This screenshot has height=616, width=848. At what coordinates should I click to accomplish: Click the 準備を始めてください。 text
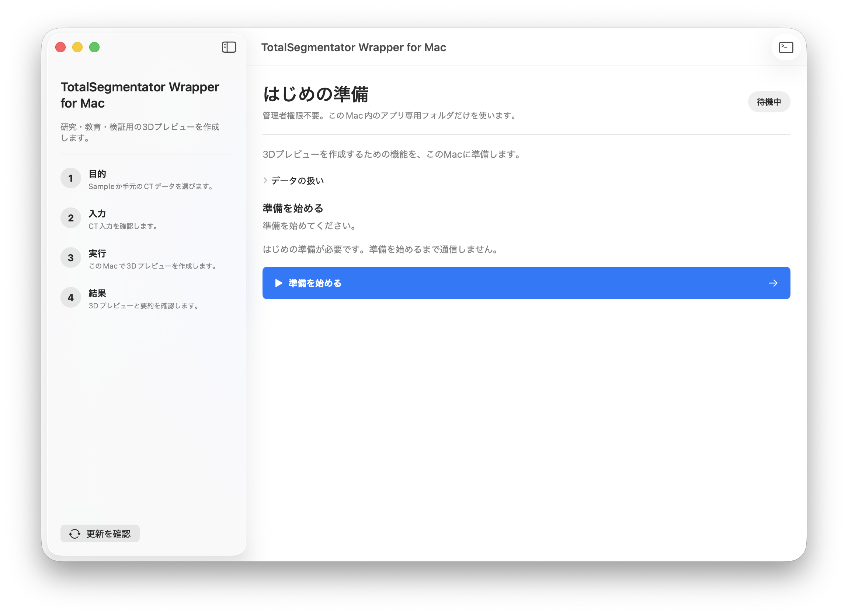tap(310, 225)
